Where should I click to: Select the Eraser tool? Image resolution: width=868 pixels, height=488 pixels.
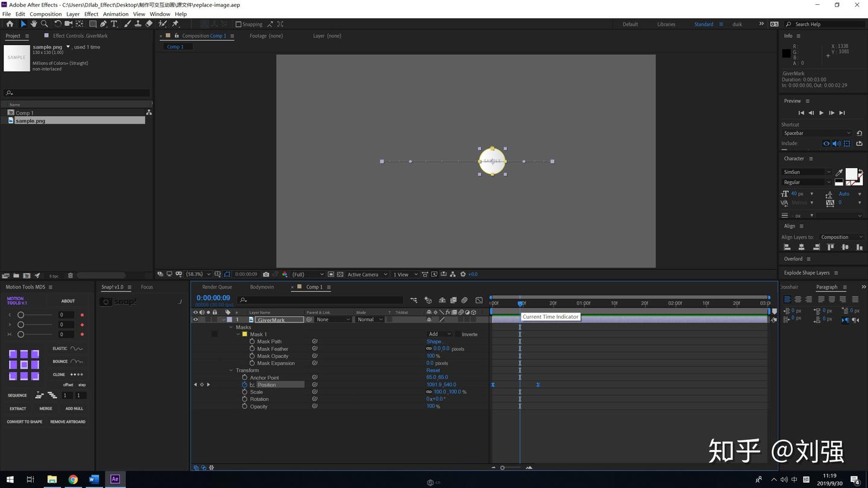coord(149,24)
